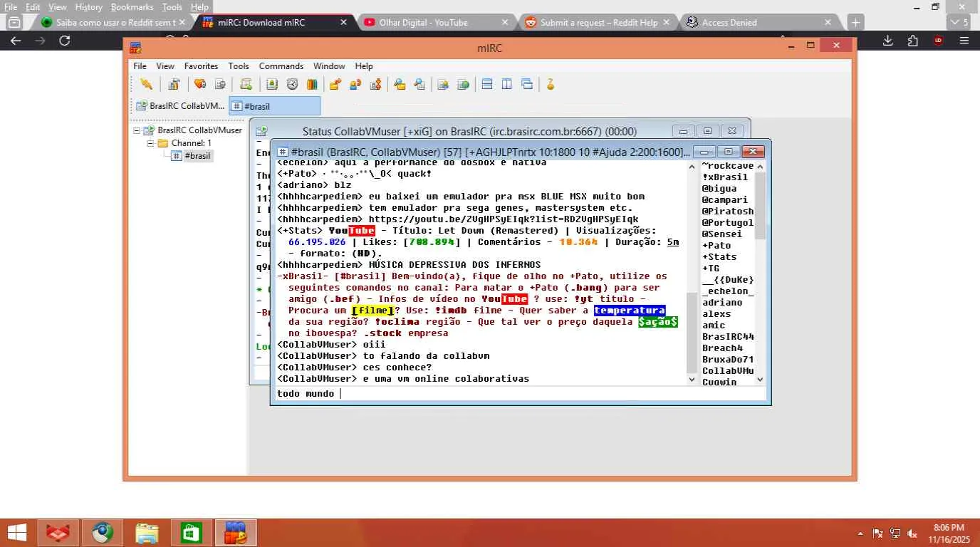This screenshot has width=980, height=547.
Task: Open File Explorer from the taskbar
Action: click(147, 533)
